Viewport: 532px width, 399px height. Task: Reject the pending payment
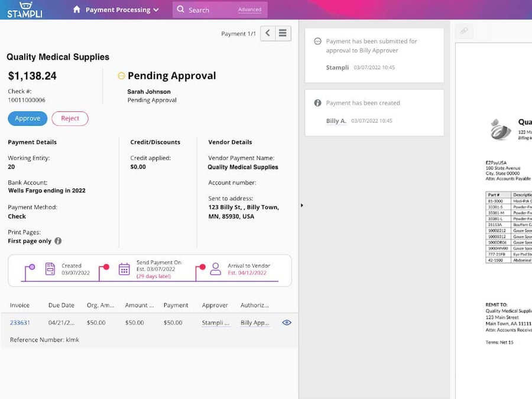click(70, 118)
